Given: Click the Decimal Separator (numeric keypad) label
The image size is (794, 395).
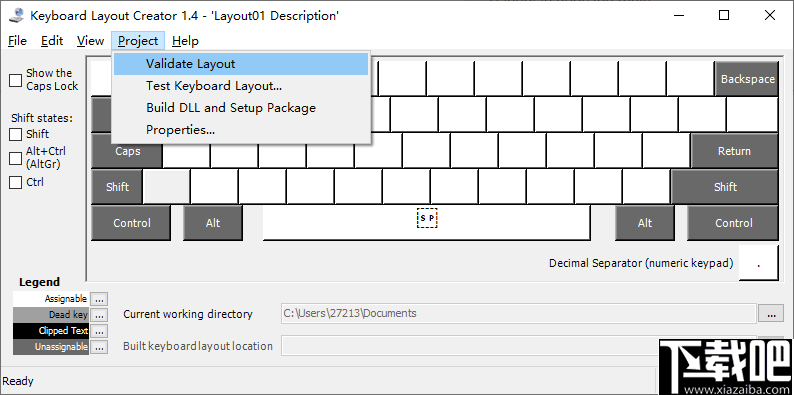Looking at the screenshot, I should pyautogui.click(x=641, y=263).
